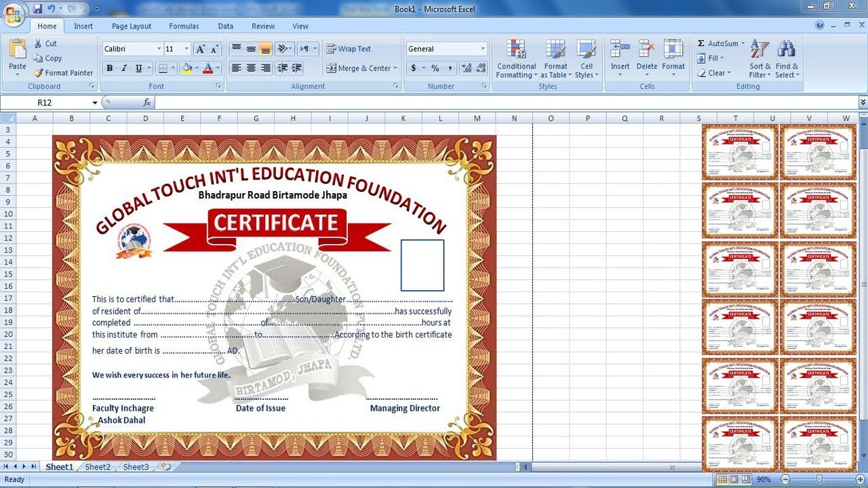Open the General number format dropdown

[483, 49]
